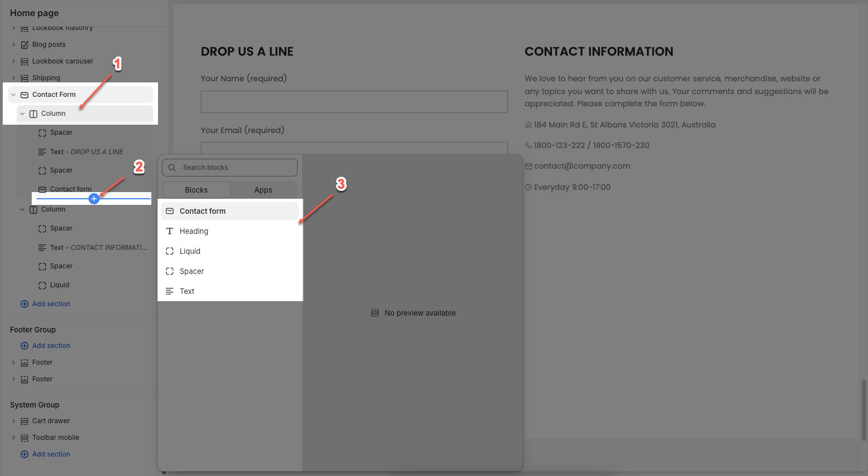
Task: Click the contact@company.com email text
Action: (582, 166)
